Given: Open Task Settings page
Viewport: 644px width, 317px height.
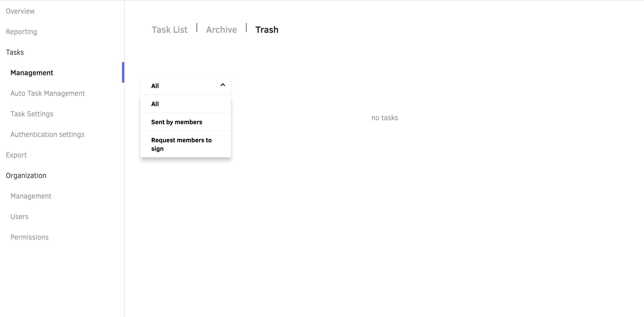Looking at the screenshot, I should coord(32,114).
